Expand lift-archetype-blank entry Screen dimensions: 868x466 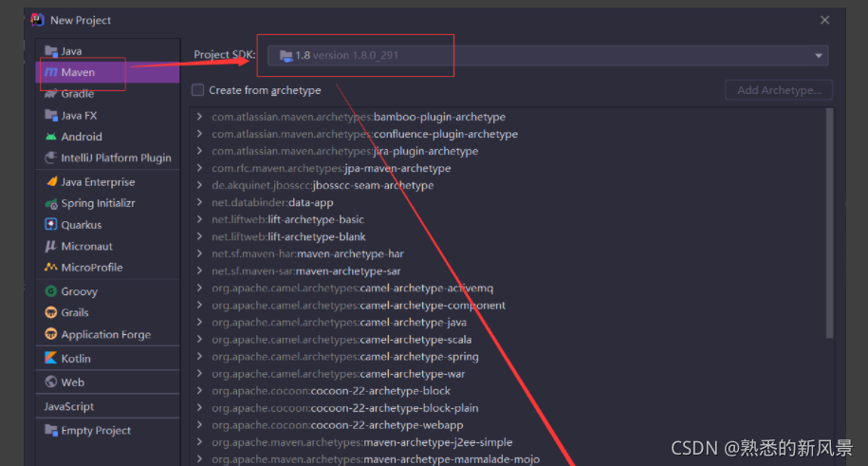pyautogui.click(x=199, y=236)
